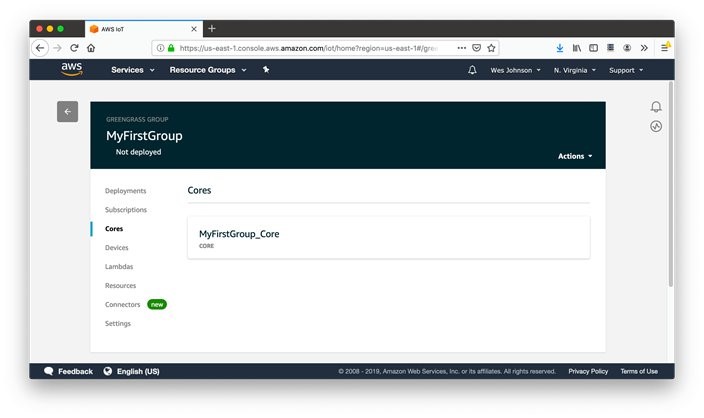
Task: Click the browser forward arrow
Action: tap(57, 48)
